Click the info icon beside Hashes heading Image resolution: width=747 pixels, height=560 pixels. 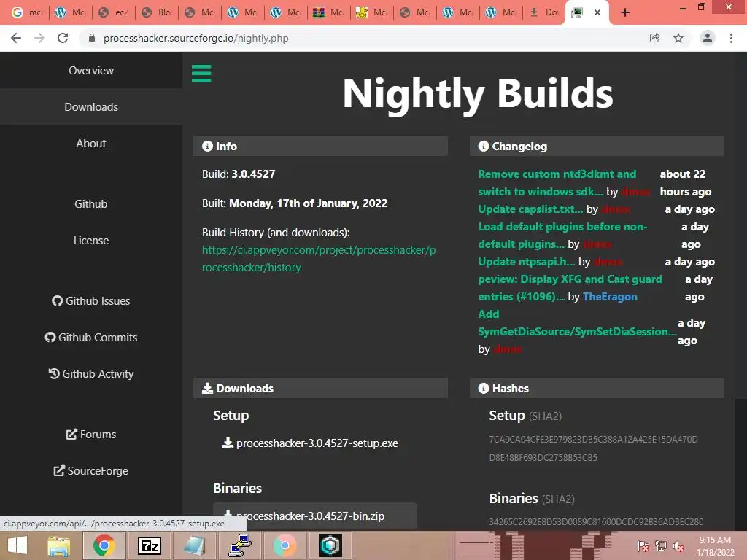484,388
